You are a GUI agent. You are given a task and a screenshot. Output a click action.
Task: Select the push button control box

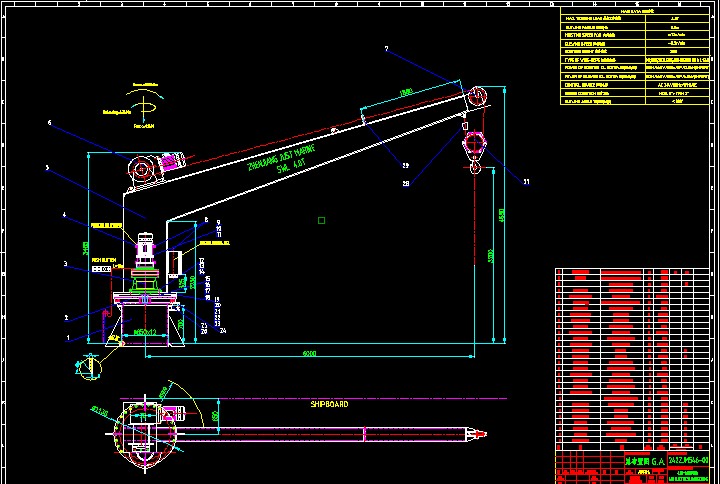pos(101,268)
